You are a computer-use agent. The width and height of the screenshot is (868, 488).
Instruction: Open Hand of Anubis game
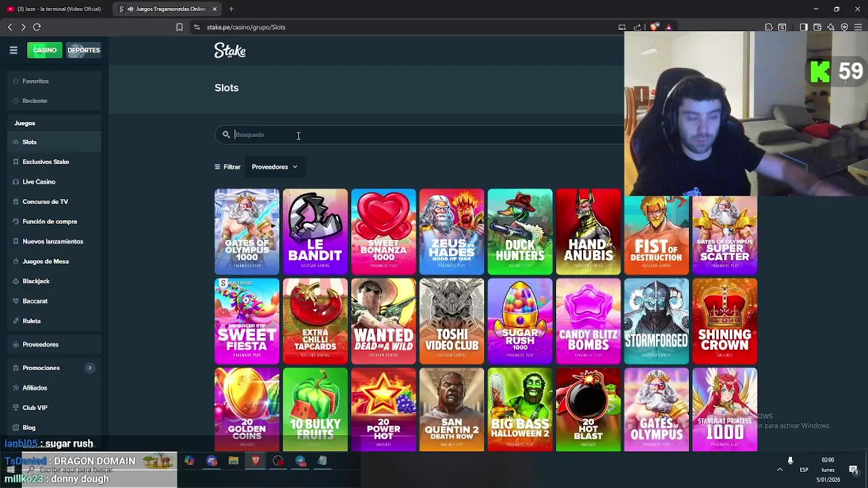pos(588,232)
